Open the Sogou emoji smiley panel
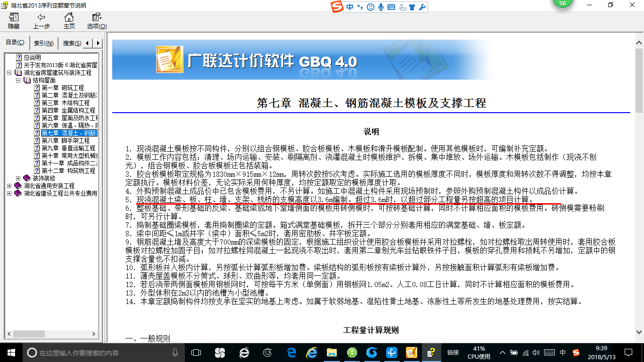Image resolution: width=644 pixels, height=362 pixels. point(371,7)
